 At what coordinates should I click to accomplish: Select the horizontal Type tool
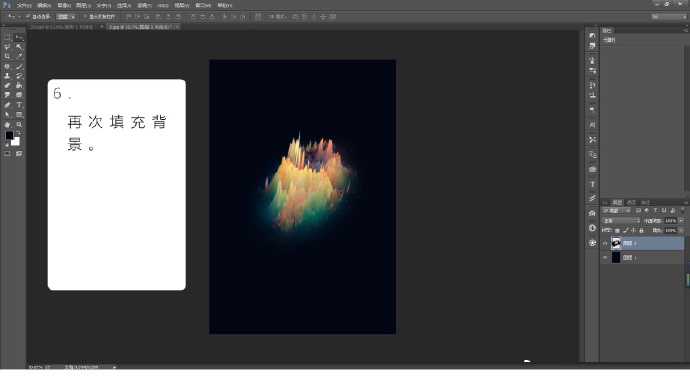coord(19,105)
